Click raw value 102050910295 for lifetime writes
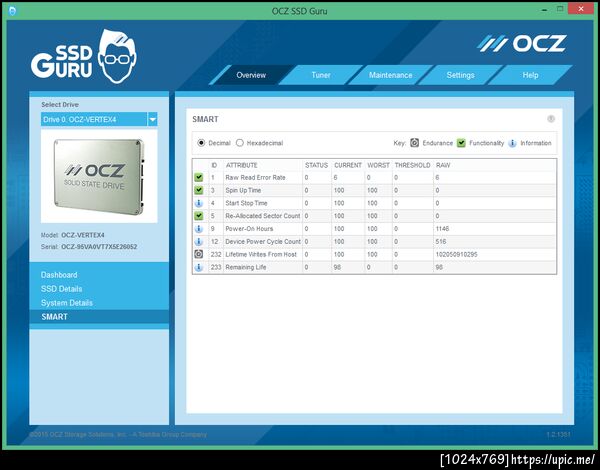Image resolution: width=600 pixels, height=470 pixels. click(457, 255)
